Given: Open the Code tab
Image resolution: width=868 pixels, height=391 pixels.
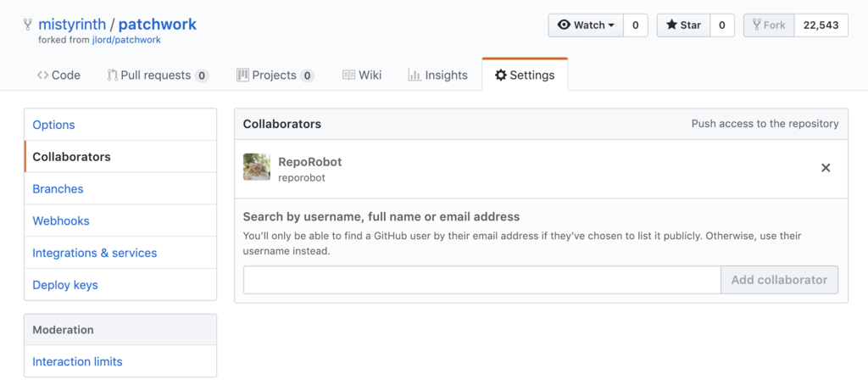Looking at the screenshot, I should pos(58,75).
